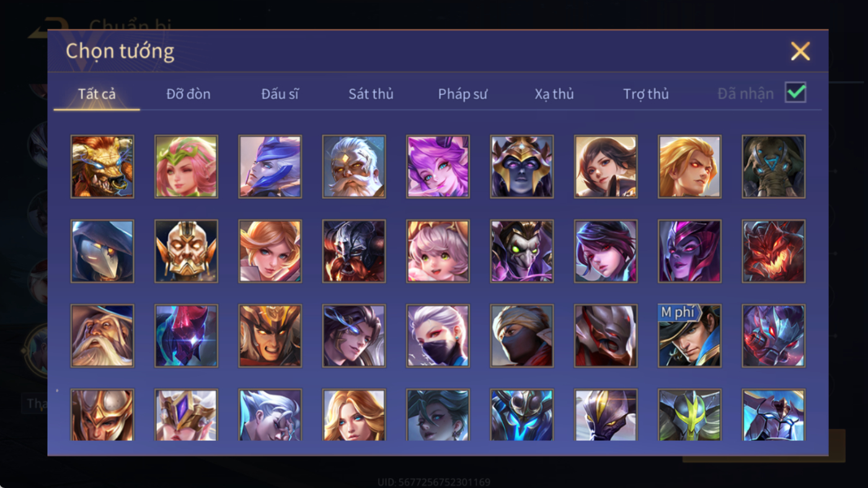868x488 pixels.
Task: Choose the white-bearded old man with forehead gem
Action: tap(354, 167)
